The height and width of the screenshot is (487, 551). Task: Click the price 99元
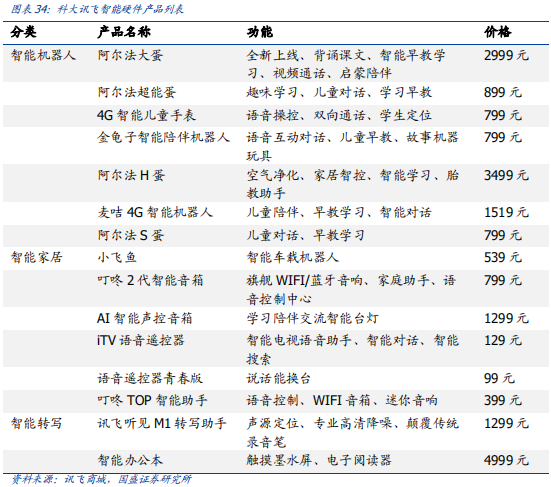[x=499, y=378]
